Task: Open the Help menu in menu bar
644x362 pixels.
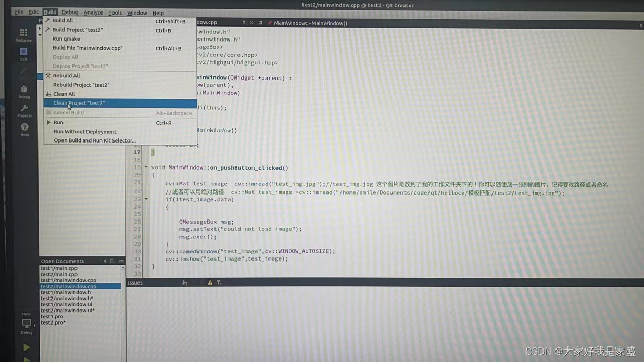Action: pyautogui.click(x=158, y=13)
